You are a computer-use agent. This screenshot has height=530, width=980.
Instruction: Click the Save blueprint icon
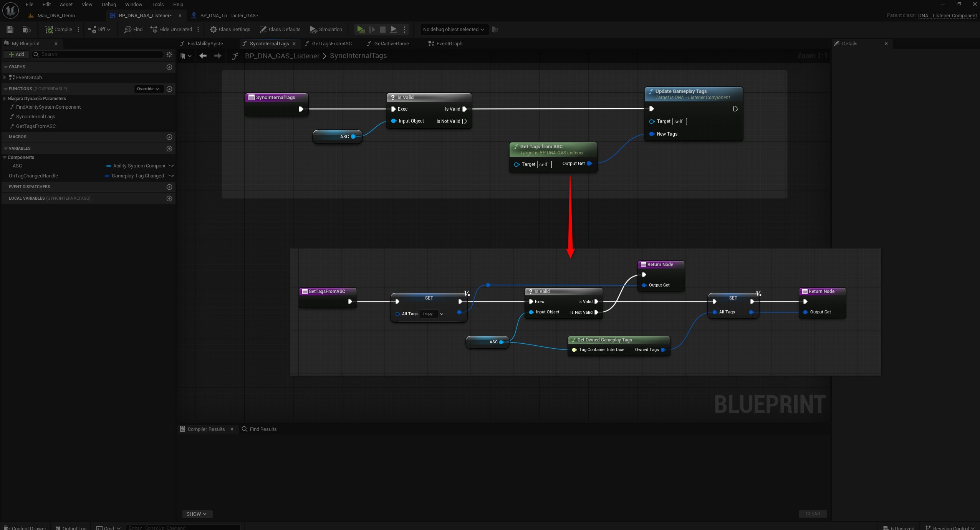(10, 30)
